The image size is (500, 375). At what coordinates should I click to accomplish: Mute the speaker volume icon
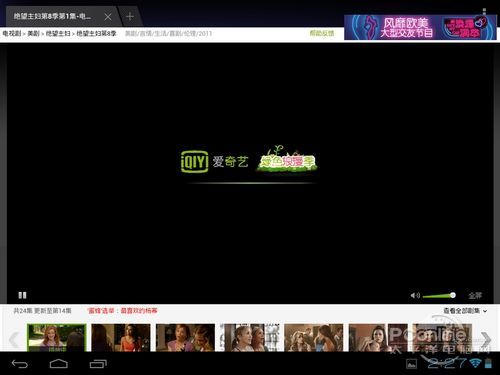tap(415, 295)
